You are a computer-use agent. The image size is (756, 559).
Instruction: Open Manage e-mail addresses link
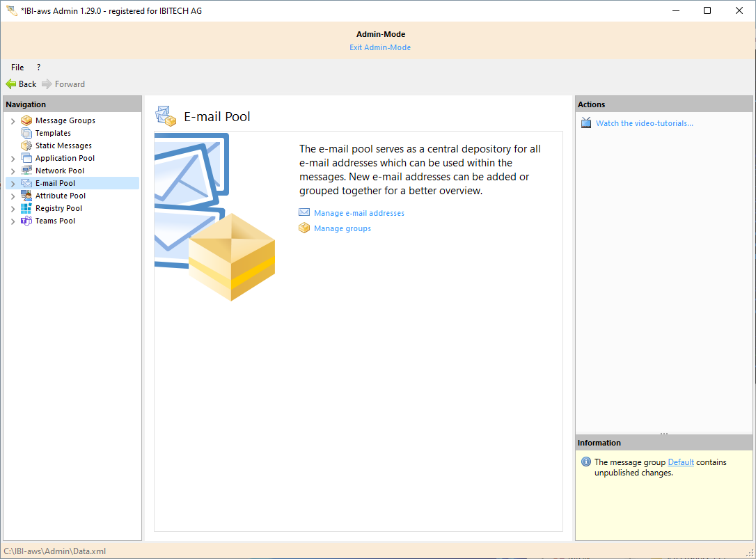(x=359, y=213)
